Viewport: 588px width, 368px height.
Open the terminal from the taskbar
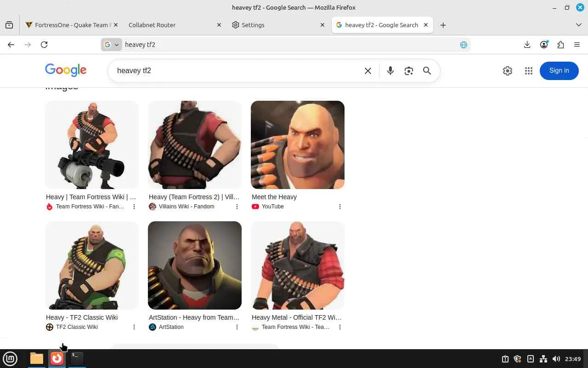tap(77, 358)
